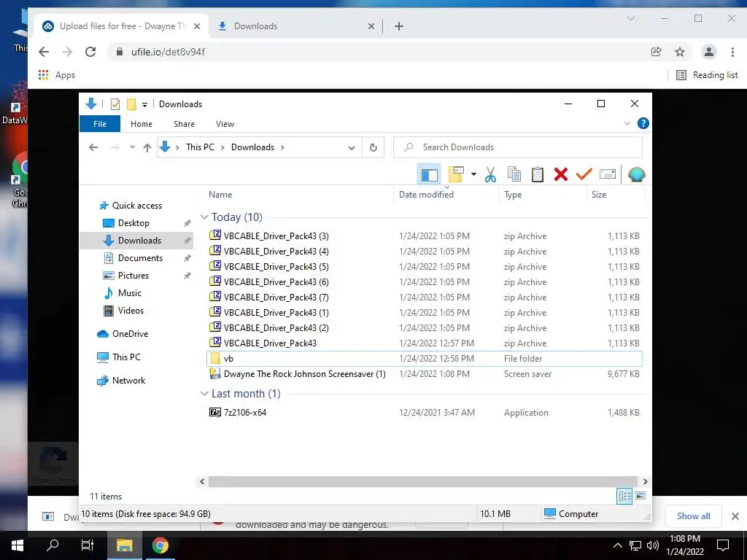
Task: Select the 7z2106-x64 application file
Action: point(245,413)
